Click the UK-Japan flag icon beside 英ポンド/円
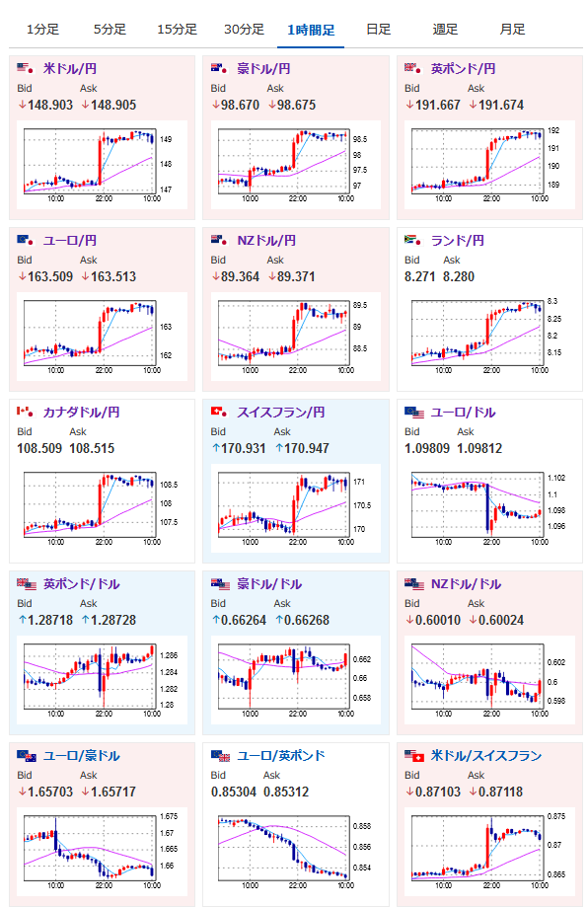Viewport: 588px width, 907px height. [412, 68]
